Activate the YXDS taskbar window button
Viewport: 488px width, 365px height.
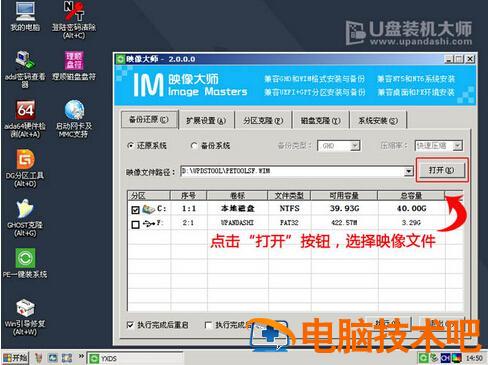click(x=135, y=358)
